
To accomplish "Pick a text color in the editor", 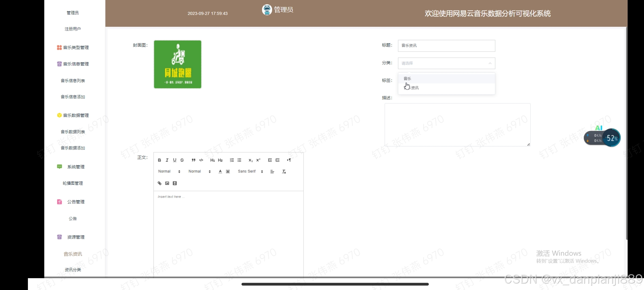I will pos(220,171).
